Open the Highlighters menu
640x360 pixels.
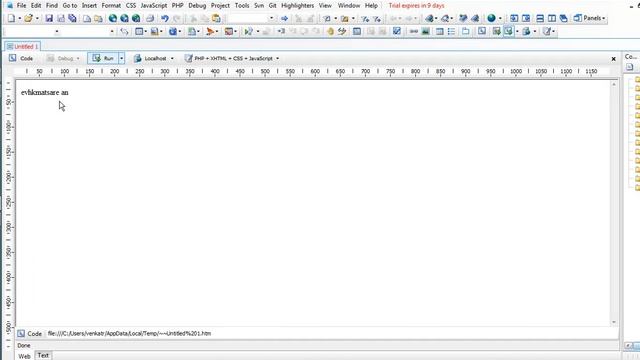coord(297,6)
